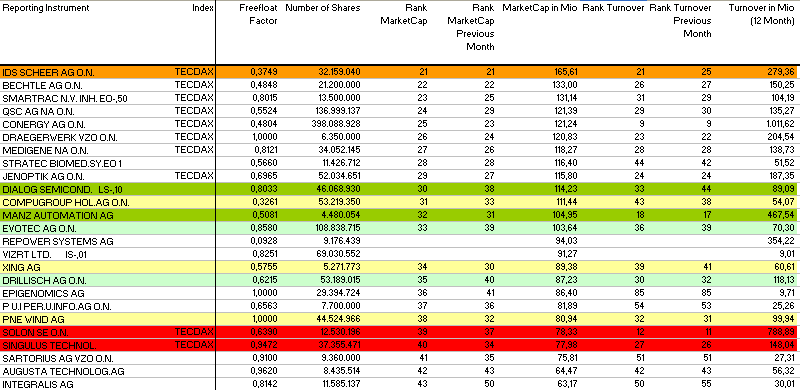Select freefloat value 0,9472 for SINGULUS
The width and height of the screenshot is (800, 390).
point(264,346)
